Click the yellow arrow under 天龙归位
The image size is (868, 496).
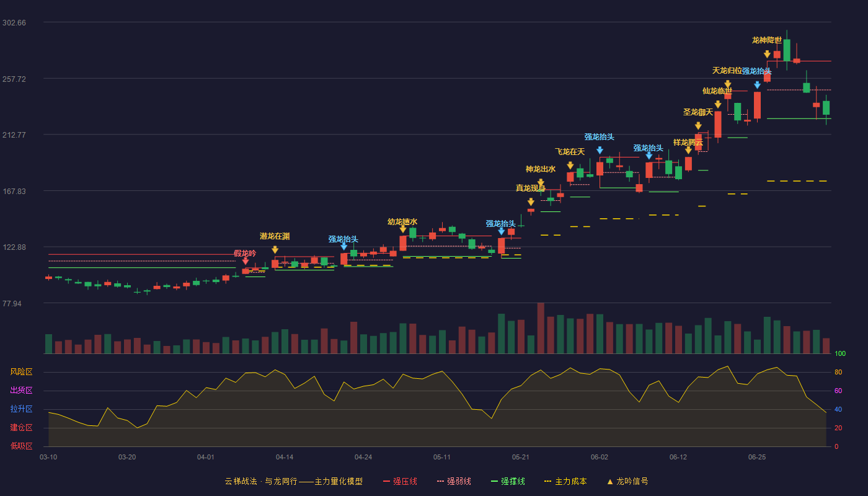tap(727, 84)
